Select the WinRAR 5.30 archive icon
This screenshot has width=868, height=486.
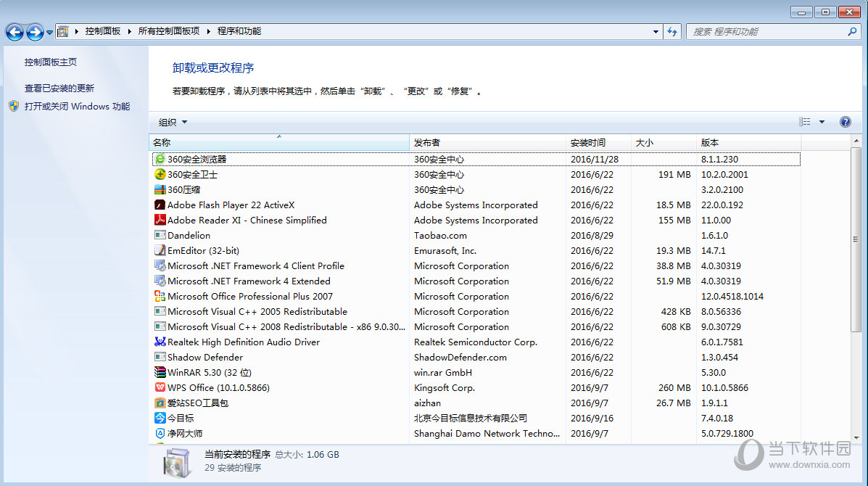coord(161,372)
